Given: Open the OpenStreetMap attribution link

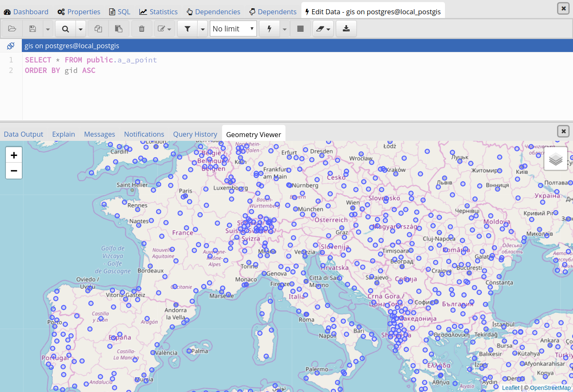Looking at the screenshot, I should 550,388.
